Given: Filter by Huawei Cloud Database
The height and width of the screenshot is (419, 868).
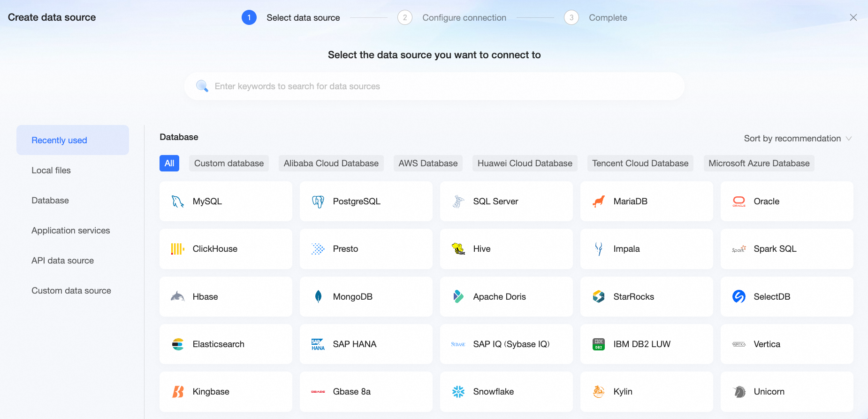Looking at the screenshot, I should 525,163.
